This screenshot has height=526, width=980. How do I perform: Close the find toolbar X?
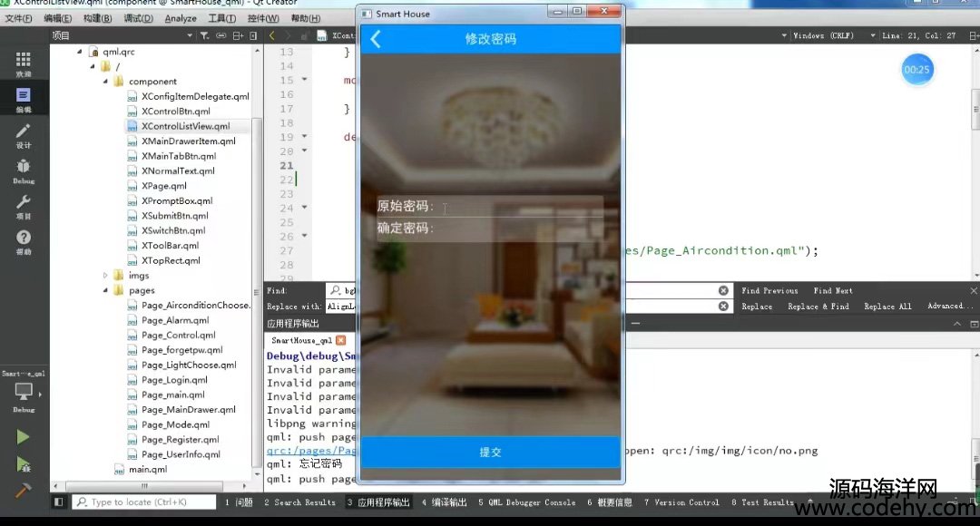(x=973, y=290)
